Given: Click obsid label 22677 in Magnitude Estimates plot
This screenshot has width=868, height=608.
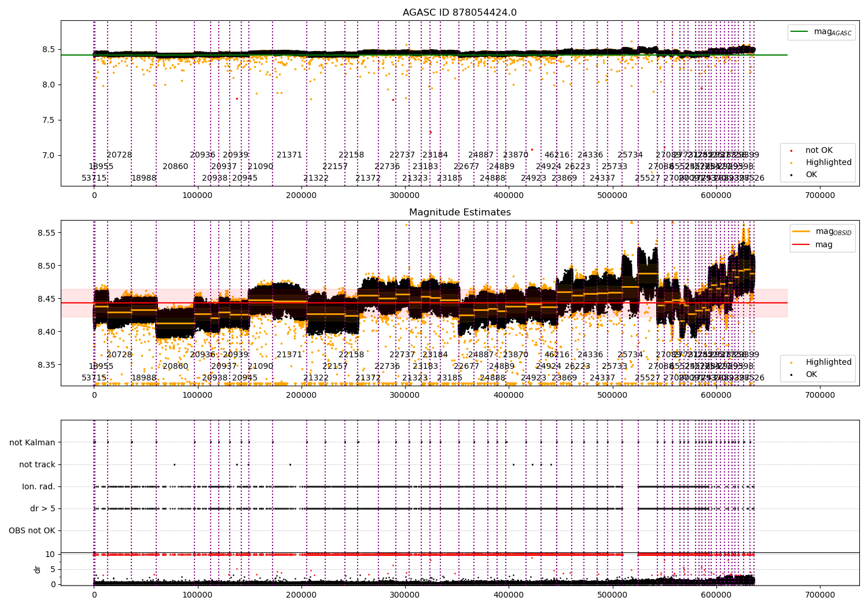Looking at the screenshot, I should point(466,367).
